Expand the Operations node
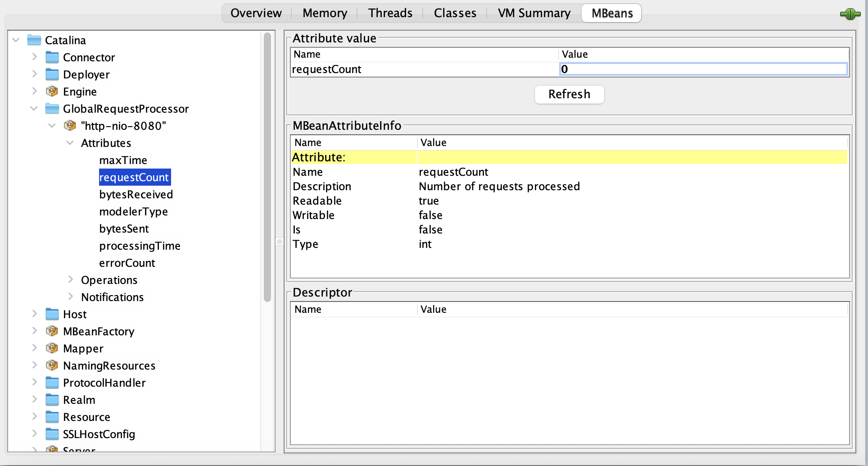Image resolution: width=868 pixels, height=466 pixels. pos(71,280)
